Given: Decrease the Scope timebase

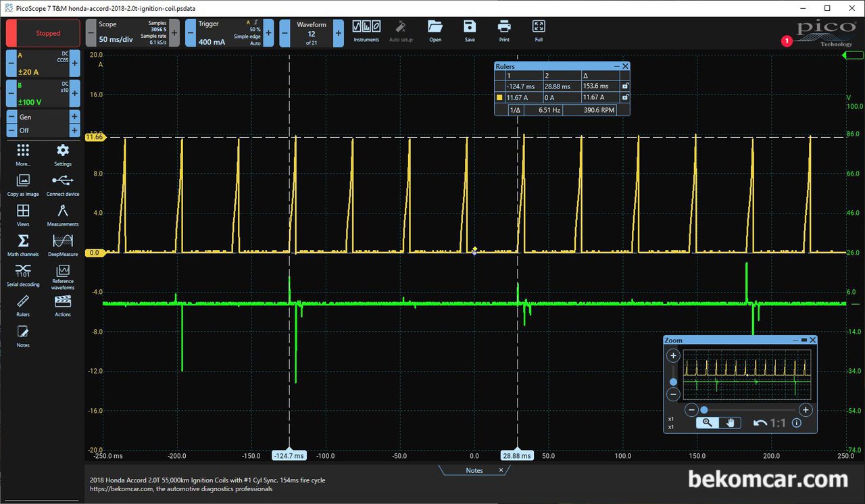Looking at the screenshot, I should click(x=91, y=33).
